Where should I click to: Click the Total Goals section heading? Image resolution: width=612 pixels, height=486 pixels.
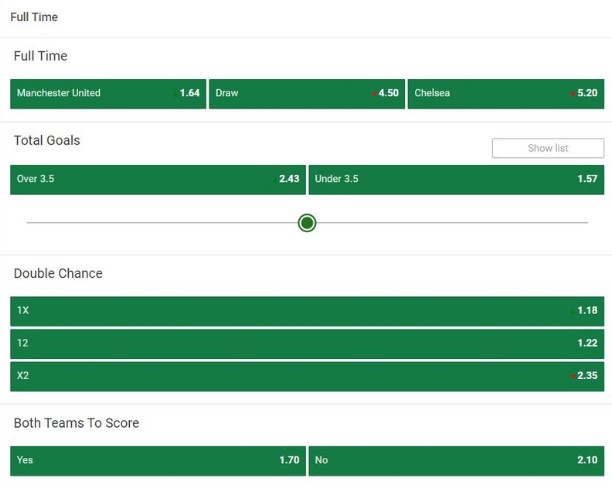47,141
